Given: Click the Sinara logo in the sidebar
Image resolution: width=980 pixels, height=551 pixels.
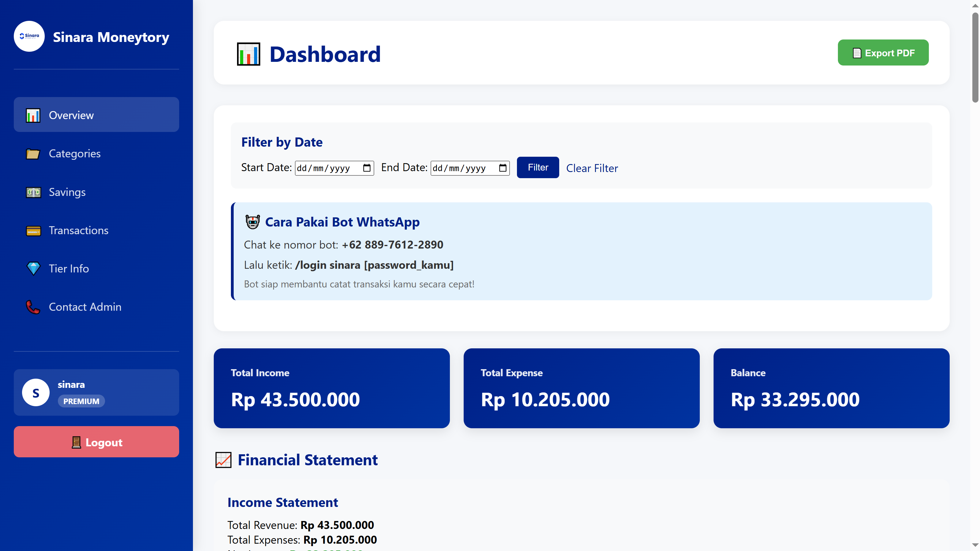Looking at the screenshot, I should [29, 36].
